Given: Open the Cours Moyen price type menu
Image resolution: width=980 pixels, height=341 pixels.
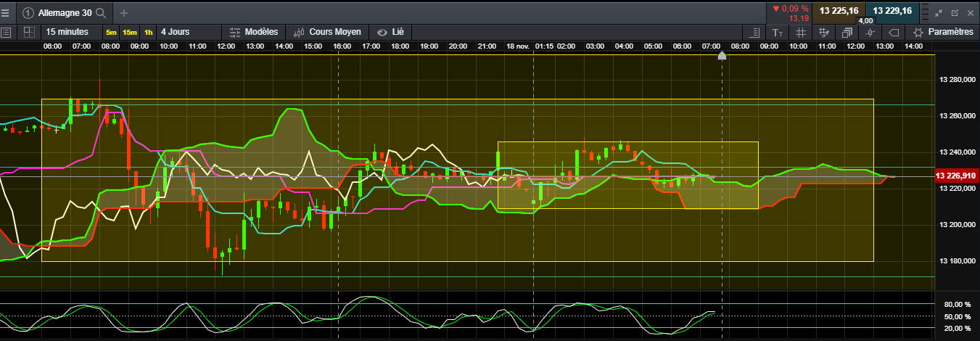Looking at the screenshot, I should pos(327,32).
